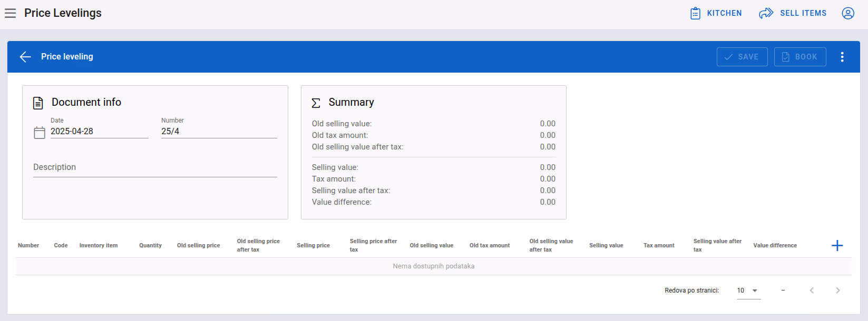Click the 'Nema dostupnih podataka' message
Screen dimensions: 868x321
[x=434, y=266]
